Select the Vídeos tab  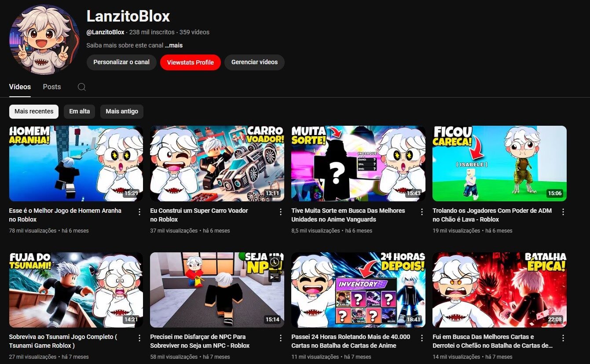(x=20, y=87)
